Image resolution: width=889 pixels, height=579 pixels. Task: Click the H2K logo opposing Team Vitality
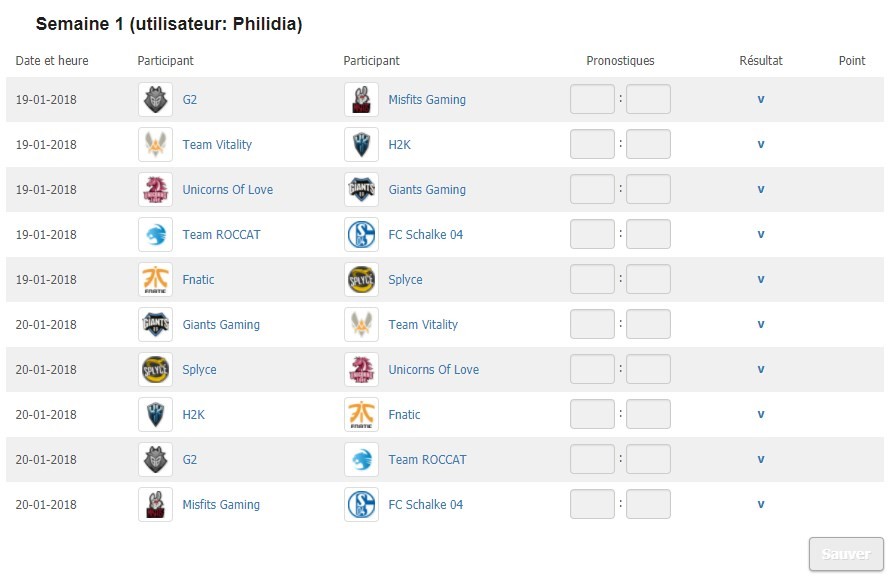click(x=361, y=145)
